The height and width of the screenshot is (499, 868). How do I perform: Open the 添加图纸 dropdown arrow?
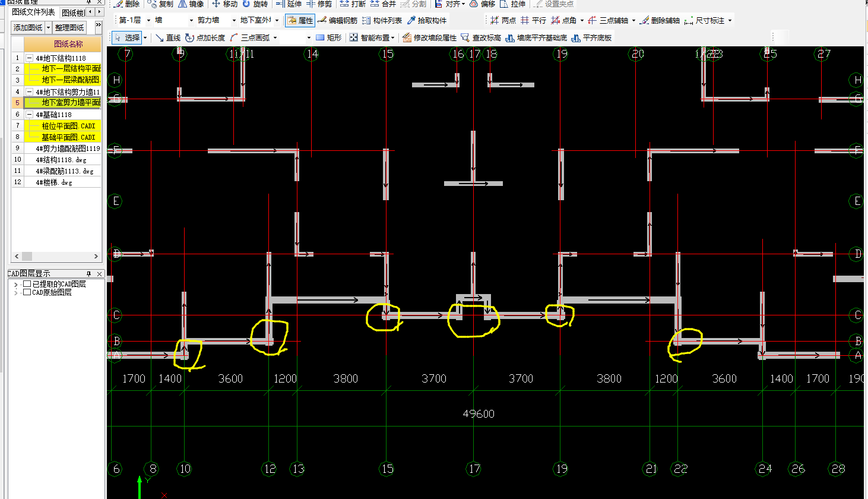(x=48, y=27)
